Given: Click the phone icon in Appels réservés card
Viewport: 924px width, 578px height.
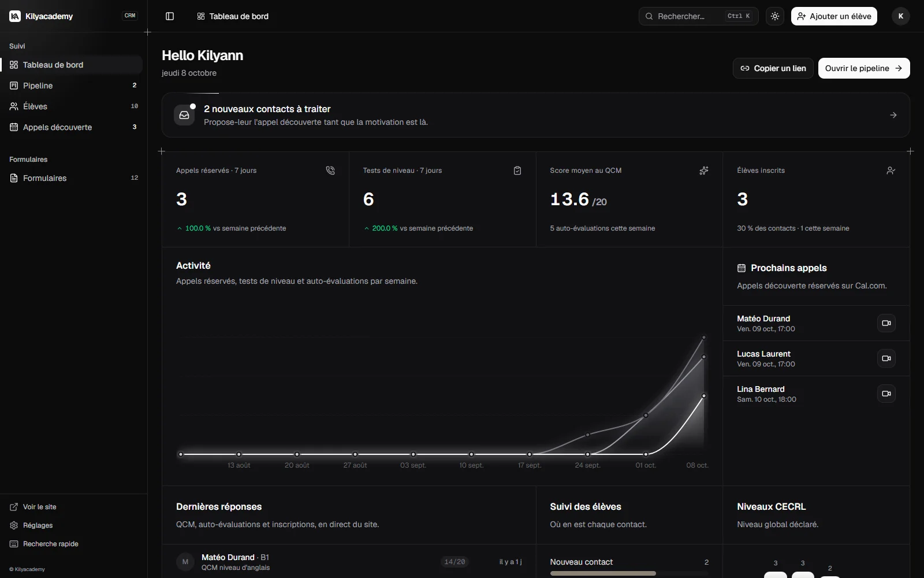Looking at the screenshot, I should (330, 171).
